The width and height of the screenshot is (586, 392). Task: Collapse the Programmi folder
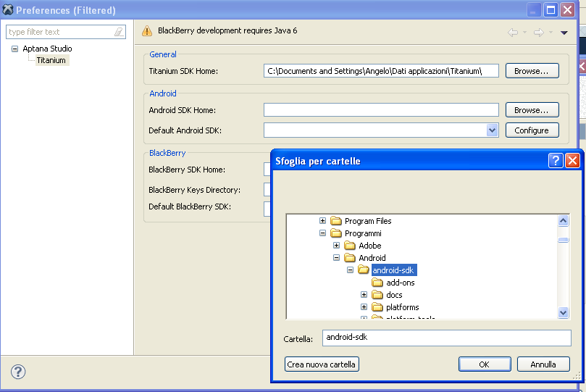pyautogui.click(x=322, y=233)
